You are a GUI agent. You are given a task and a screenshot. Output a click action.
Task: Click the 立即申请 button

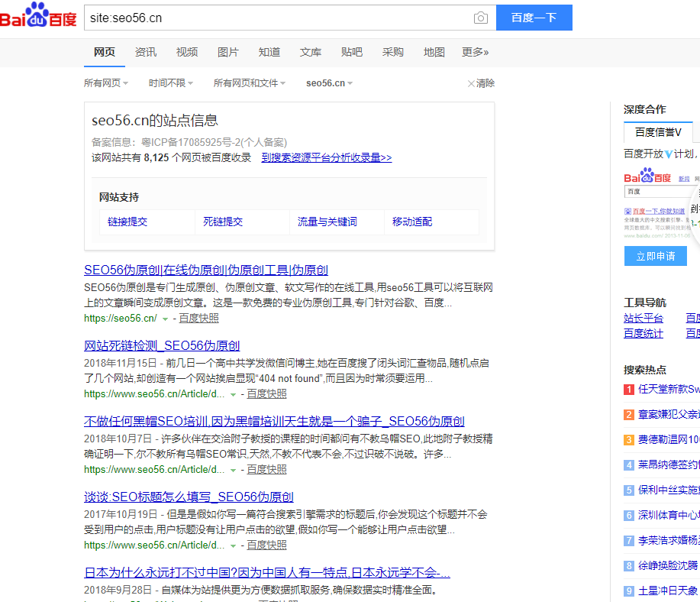click(x=656, y=257)
